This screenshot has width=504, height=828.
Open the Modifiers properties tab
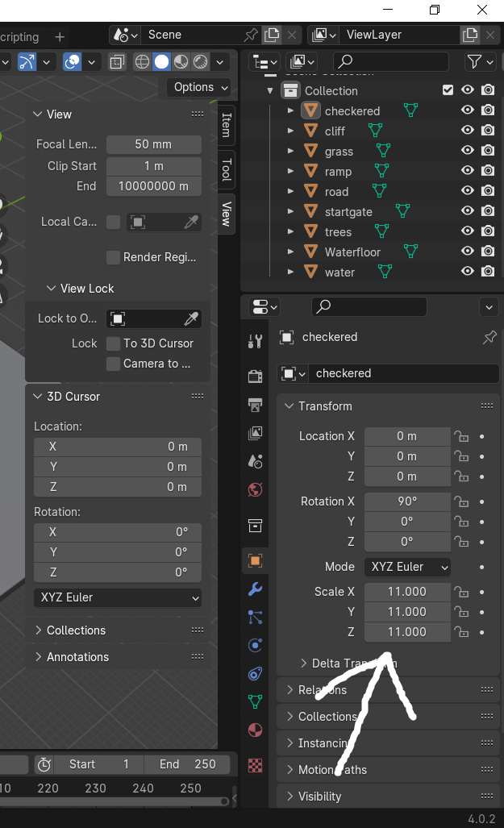255,589
